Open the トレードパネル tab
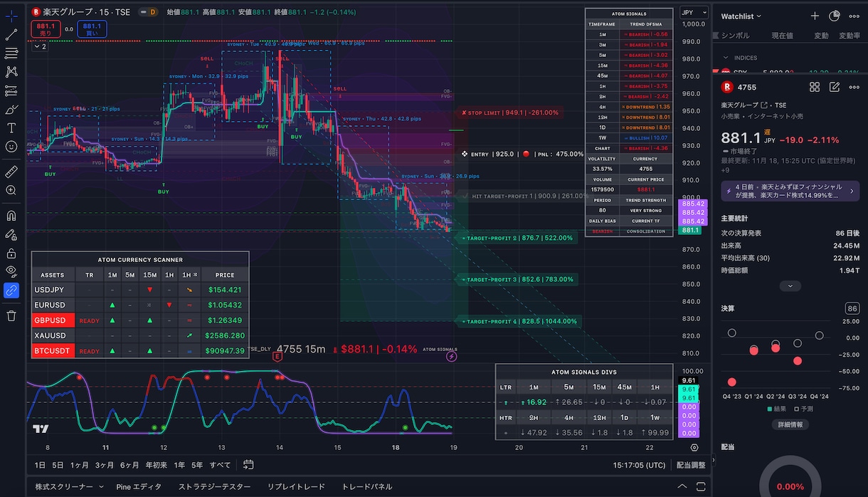Screen dimensions: 868x497 click(x=366, y=487)
